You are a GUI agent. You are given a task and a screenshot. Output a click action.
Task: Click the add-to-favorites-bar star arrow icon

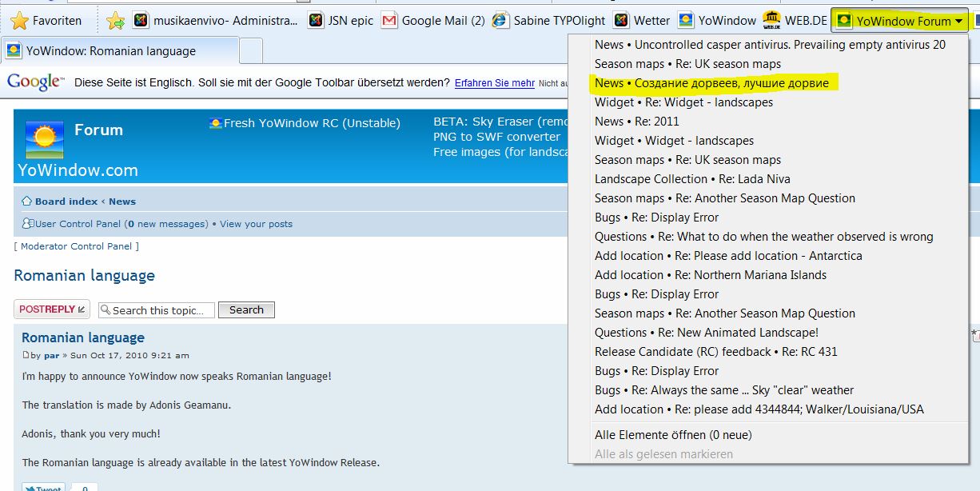[116, 21]
